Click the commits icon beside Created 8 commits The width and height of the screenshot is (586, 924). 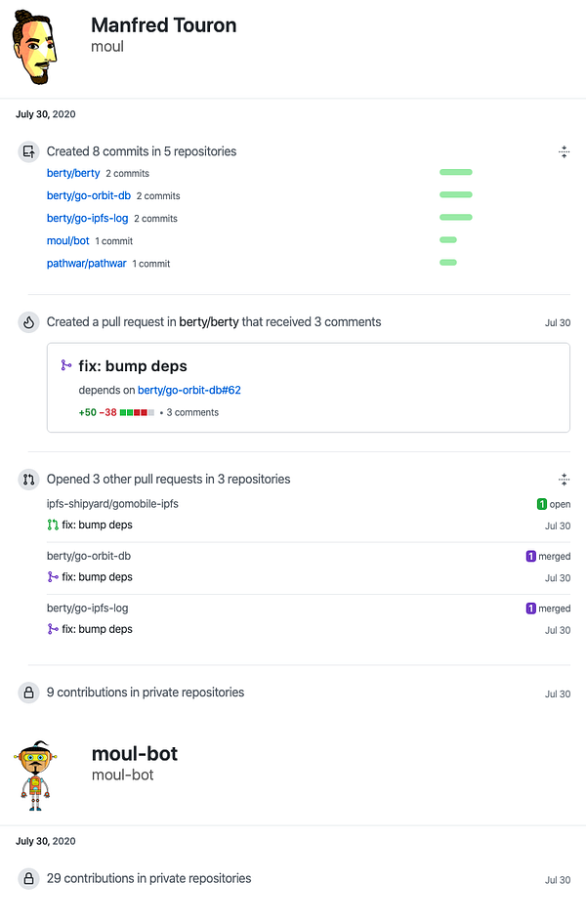28,151
